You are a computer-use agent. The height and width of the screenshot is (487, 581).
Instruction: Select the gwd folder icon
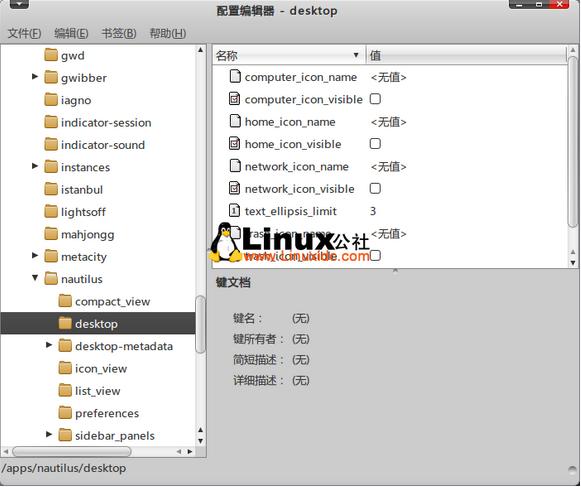51,55
